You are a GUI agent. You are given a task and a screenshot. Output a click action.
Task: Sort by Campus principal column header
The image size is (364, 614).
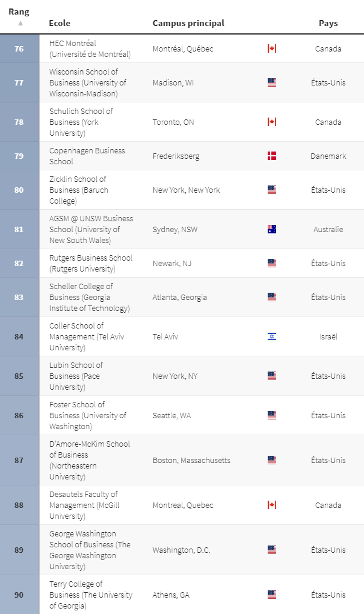point(188,23)
